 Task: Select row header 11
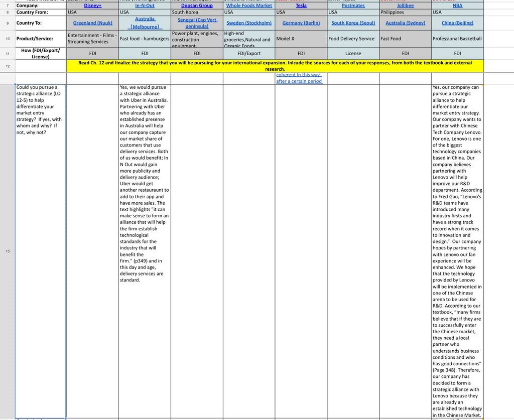point(8,53)
